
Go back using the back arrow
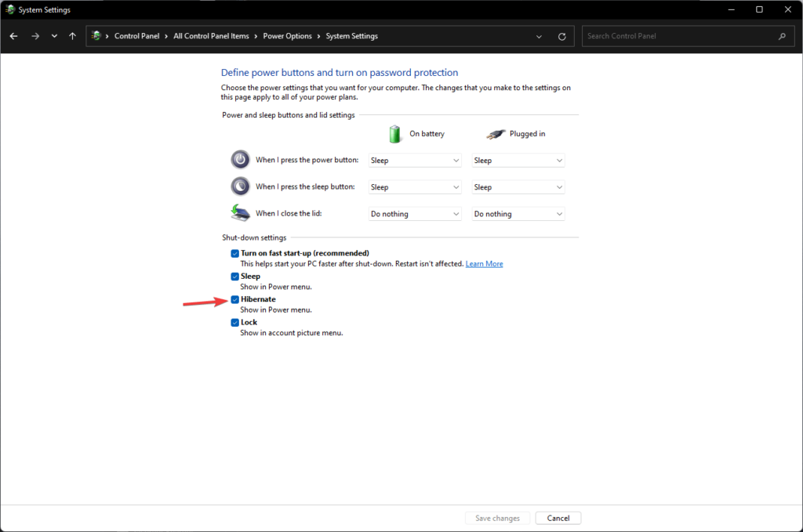(x=14, y=36)
